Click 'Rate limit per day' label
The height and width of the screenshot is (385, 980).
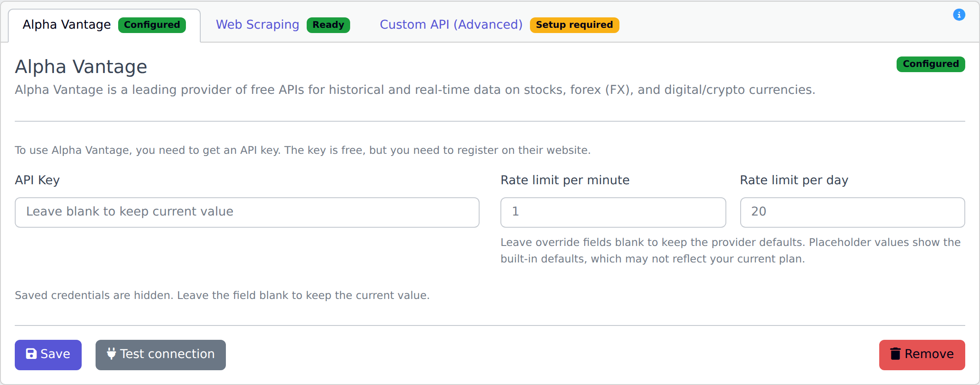[794, 180]
